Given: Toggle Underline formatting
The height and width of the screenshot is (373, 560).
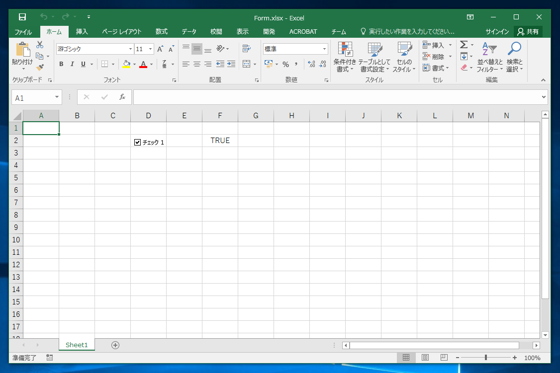Looking at the screenshot, I should (x=83, y=64).
